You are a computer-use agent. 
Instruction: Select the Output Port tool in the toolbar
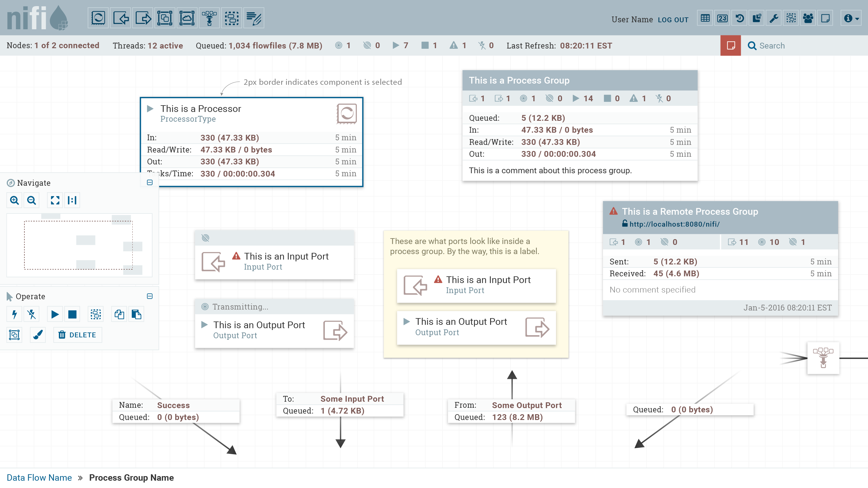(142, 18)
